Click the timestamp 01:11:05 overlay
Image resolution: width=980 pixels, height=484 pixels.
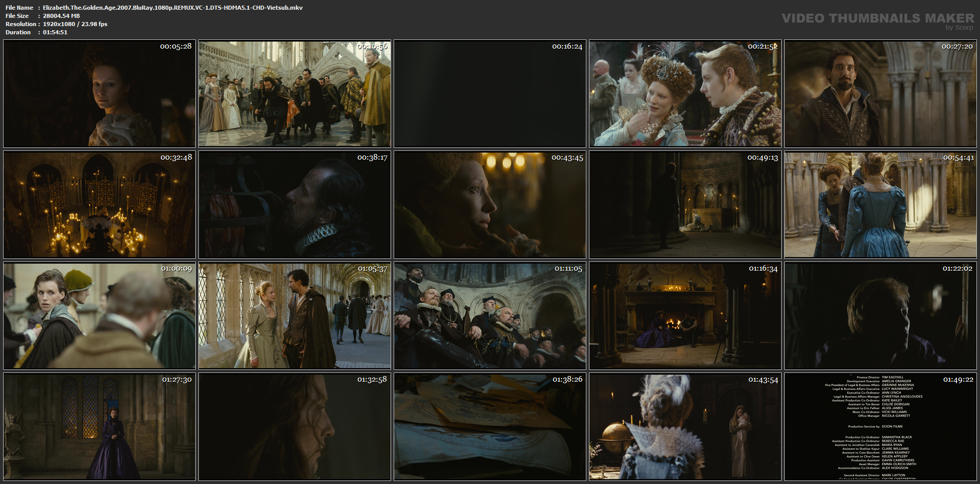568,268
